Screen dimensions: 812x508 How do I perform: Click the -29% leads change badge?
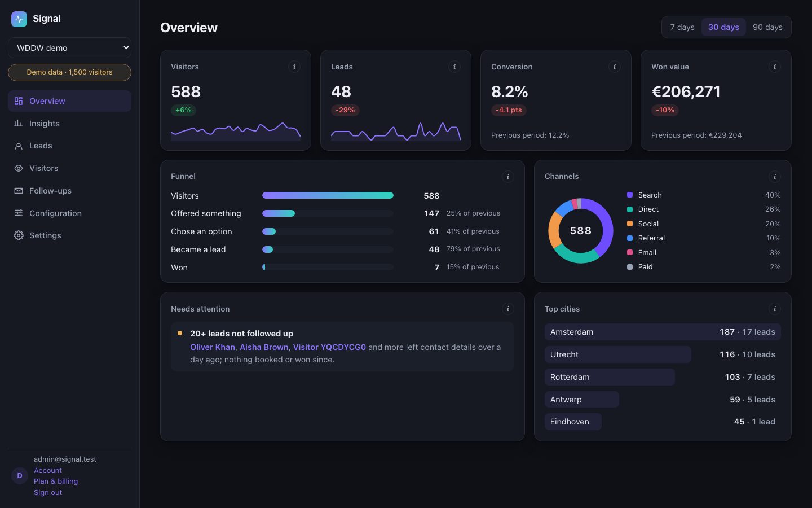click(345, 110)
